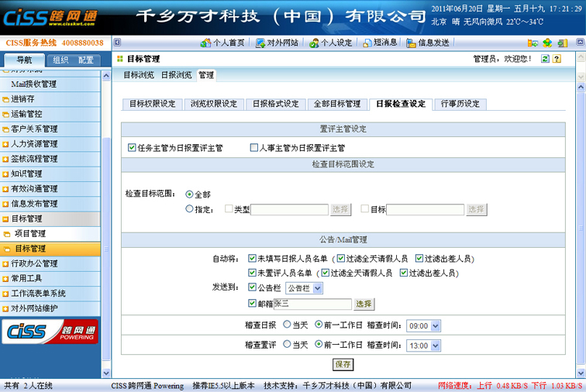Switch to the 日报格式设定 tab

click(275, 104)
